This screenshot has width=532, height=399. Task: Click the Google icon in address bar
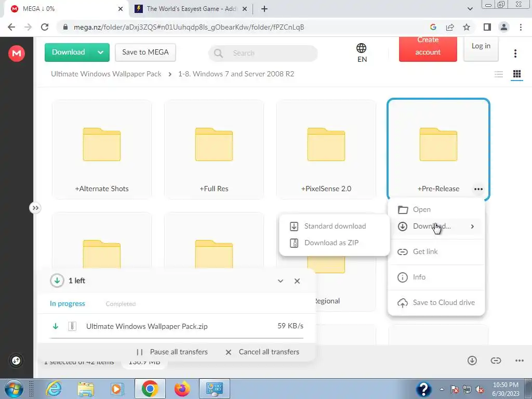pos(433,27)
